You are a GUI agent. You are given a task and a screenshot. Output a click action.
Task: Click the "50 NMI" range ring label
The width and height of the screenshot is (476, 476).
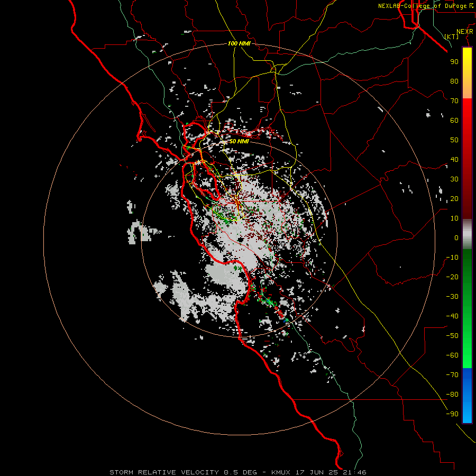tap(239, 141)
